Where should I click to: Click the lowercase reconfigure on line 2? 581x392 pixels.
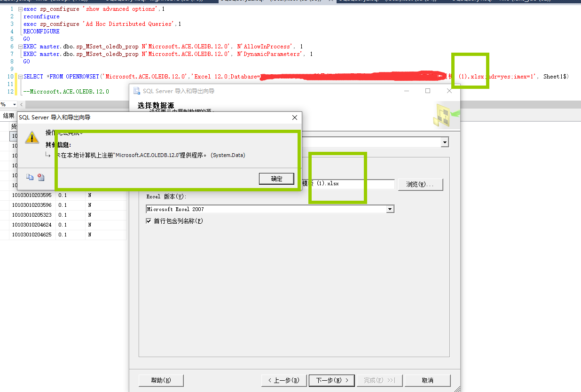coord(41,16)
